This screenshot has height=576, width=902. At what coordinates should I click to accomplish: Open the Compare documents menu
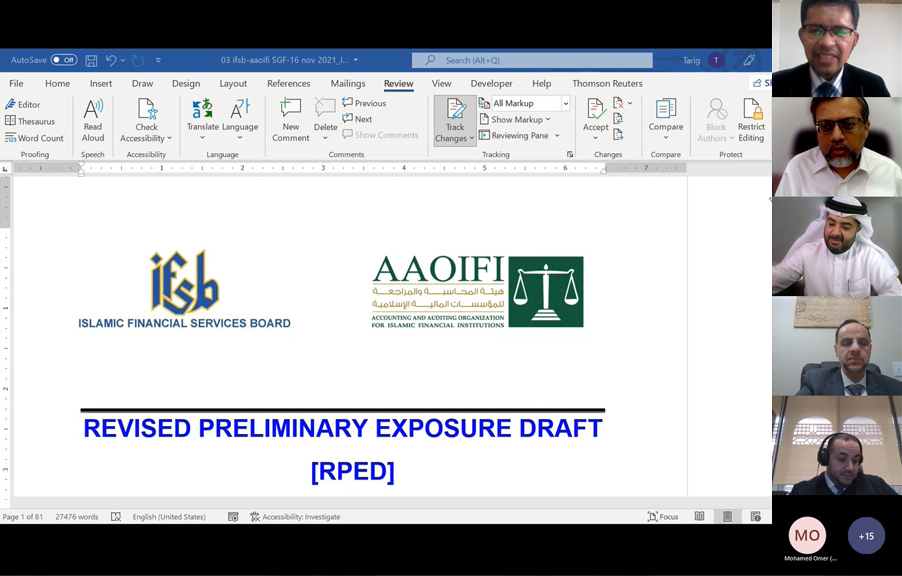point(666,120)
